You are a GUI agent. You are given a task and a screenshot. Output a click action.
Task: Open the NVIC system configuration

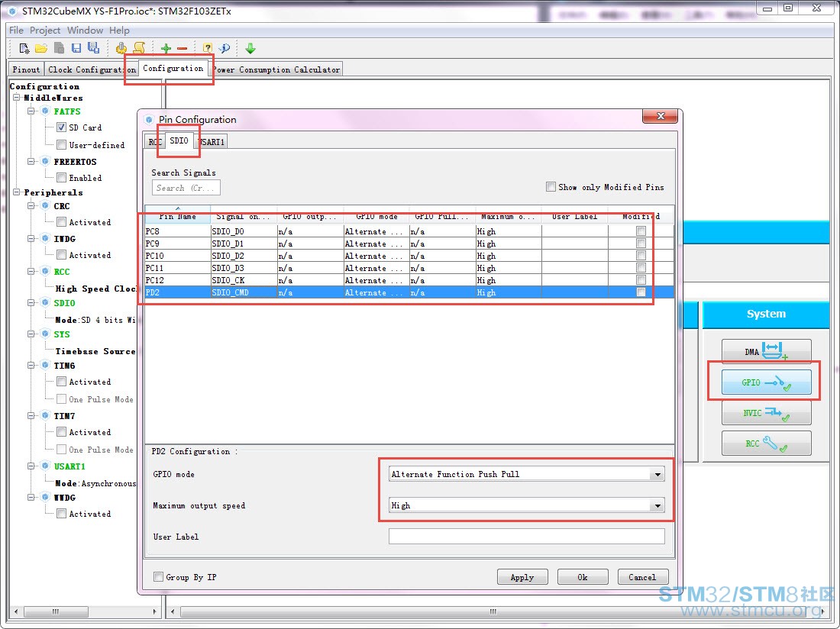pos(766,413)
